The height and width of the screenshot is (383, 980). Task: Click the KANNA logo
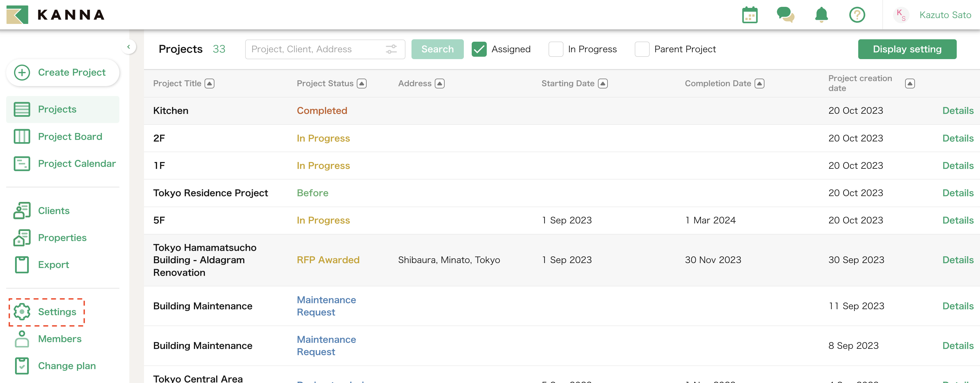pos(55,15)
